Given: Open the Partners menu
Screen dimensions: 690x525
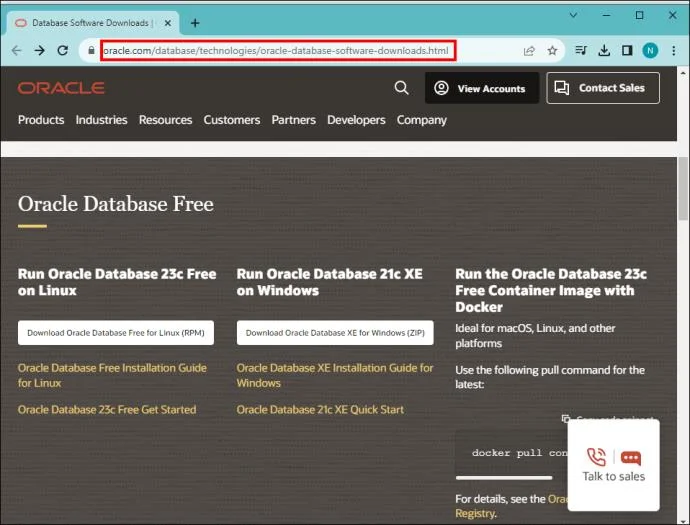Looking at the screenshot, I should click(294, 120).
